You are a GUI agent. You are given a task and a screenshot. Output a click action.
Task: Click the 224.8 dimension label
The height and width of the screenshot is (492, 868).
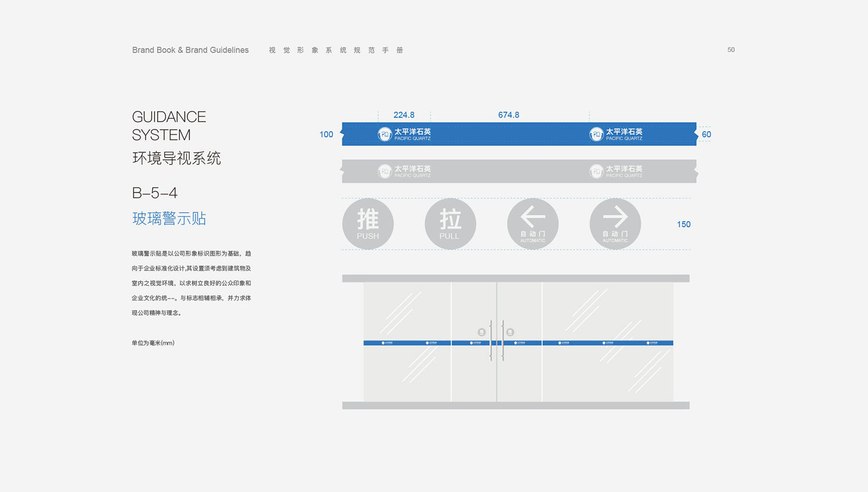click(404, 115)
